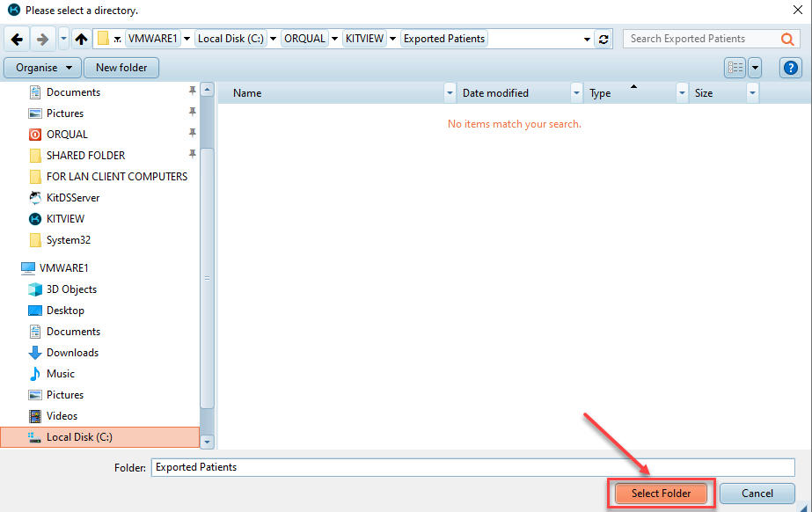Create a New folder

(x=121, y=68)
